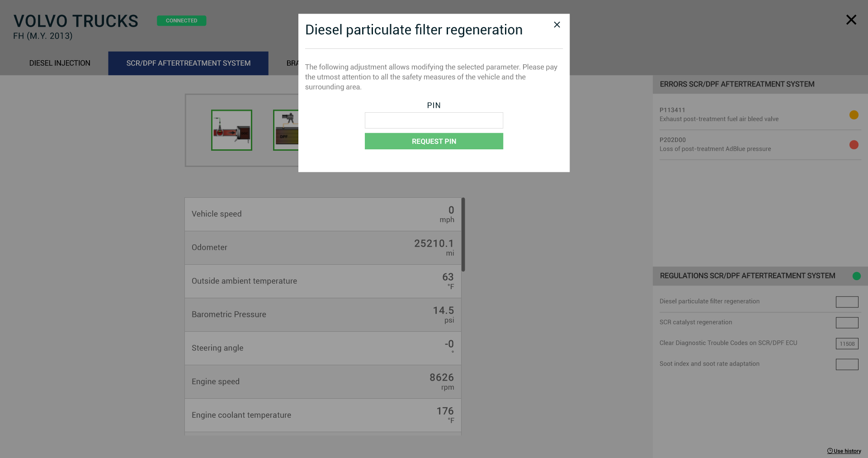Open the Use history link

pos(844,451)
